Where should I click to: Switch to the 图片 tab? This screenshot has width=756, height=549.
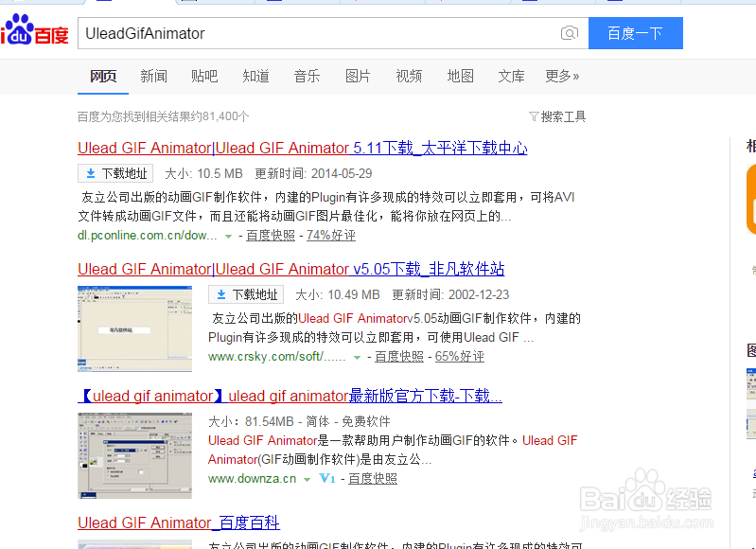point(358,76)
